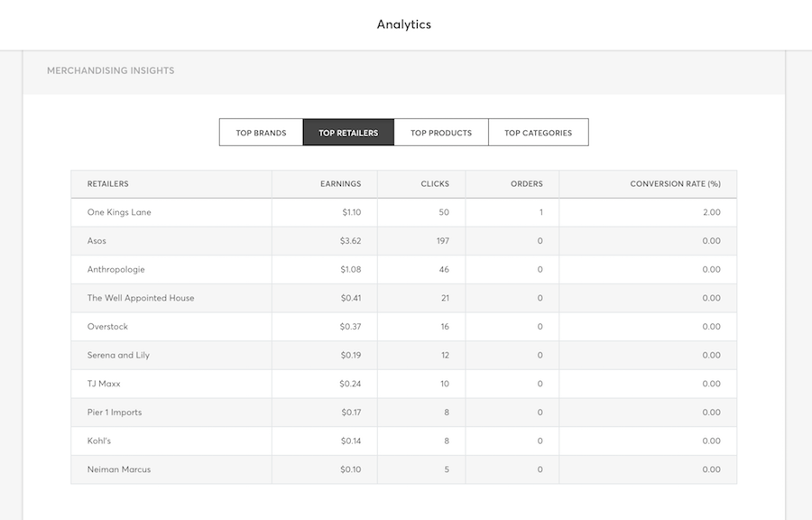Click the 0.00 conversion rate for Neiman Marcus
812x520 pixels.
click(x=712, y=469)
